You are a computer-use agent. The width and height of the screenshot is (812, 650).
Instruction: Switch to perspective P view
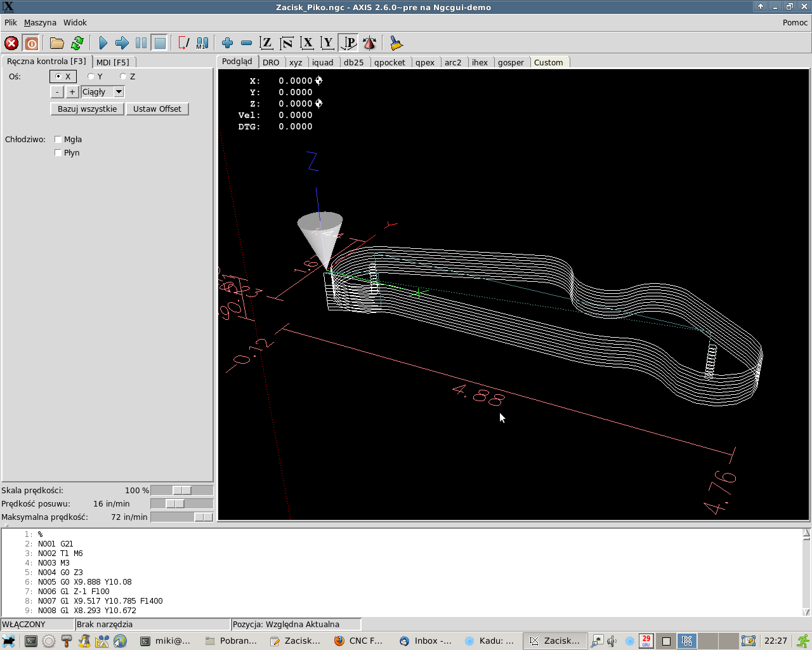click(x=348, y=43)
